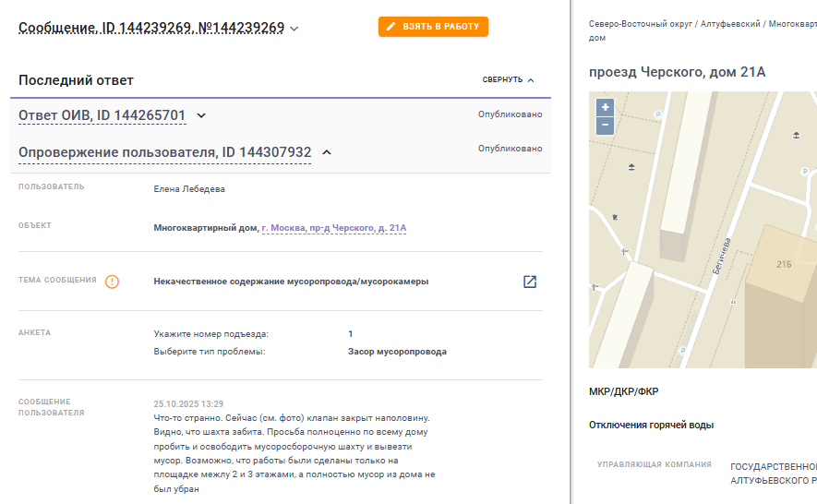The height and width of the screenshot is (504, 817).
Task: Click user name 'Елена Лебедева'
Action: pyautogui.click(x=189, y=188)
